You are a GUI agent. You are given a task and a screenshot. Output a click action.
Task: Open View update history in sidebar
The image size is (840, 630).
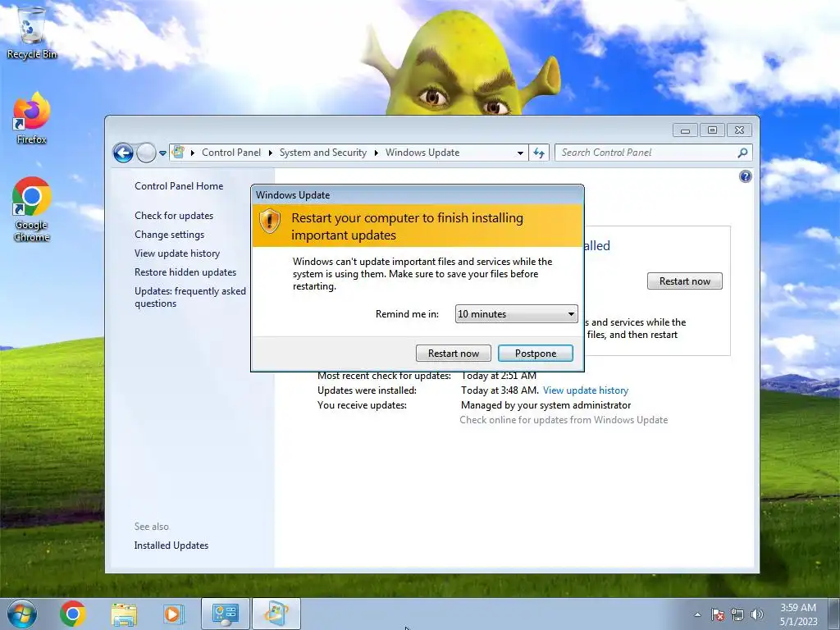(177, 253)
